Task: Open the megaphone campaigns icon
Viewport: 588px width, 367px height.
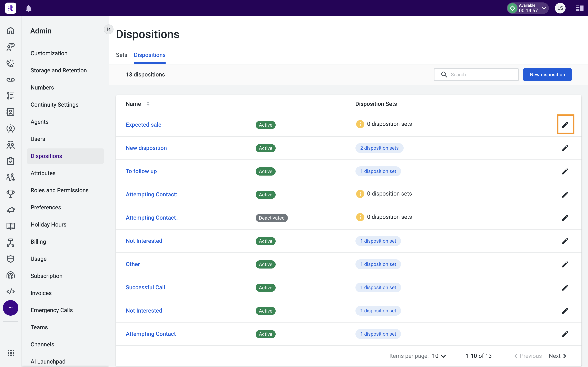Action: pyautogui.click(x=10, y=210)
